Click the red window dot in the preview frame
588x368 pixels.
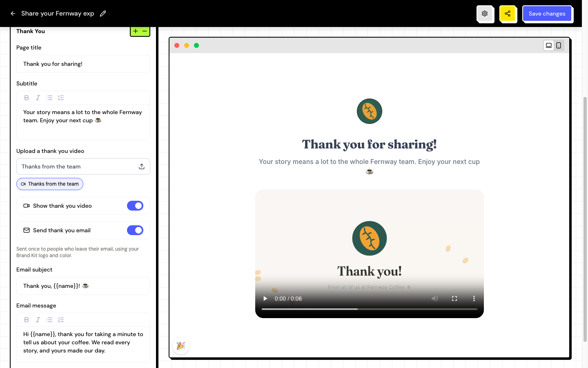pyautogui.click(x=177, y=45)
